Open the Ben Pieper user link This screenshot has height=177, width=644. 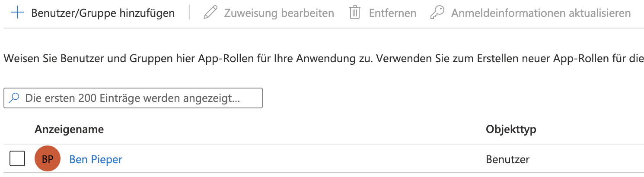[96, 159]
